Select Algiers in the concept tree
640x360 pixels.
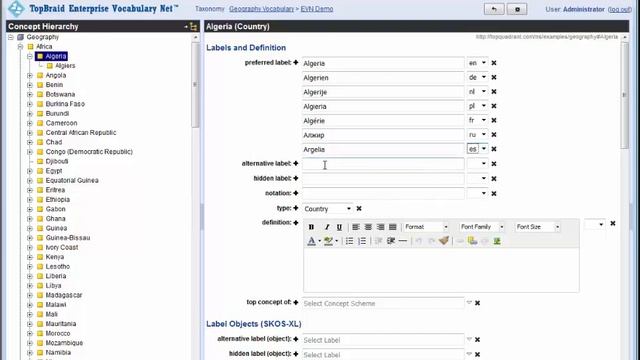click(x=65, y=66)
